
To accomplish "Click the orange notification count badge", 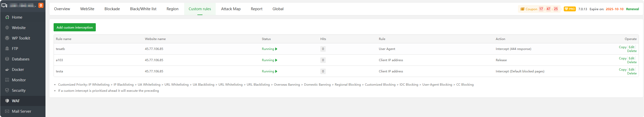I will 41,5.
